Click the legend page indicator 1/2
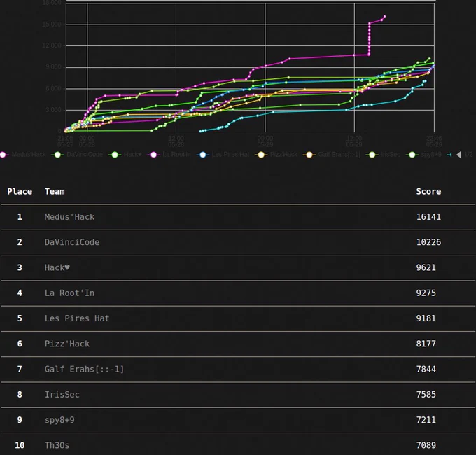476x455 pixels. [x=468, y=155]
